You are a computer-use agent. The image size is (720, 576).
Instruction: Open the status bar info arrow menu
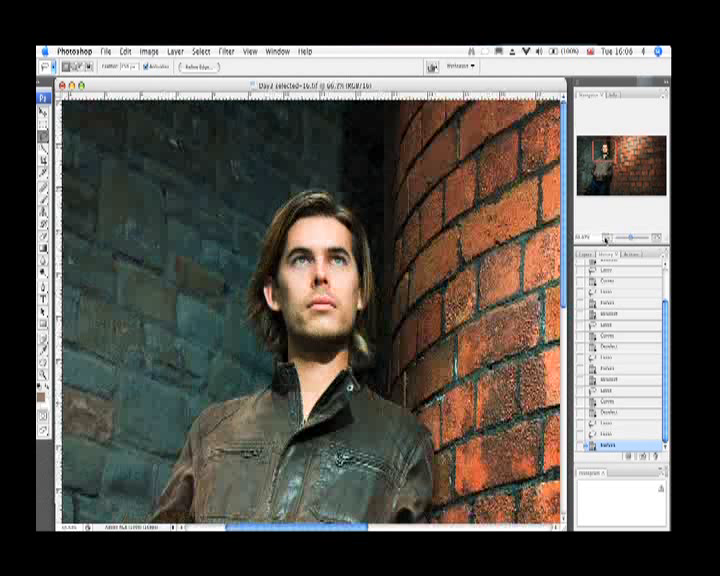pos(173,527)
